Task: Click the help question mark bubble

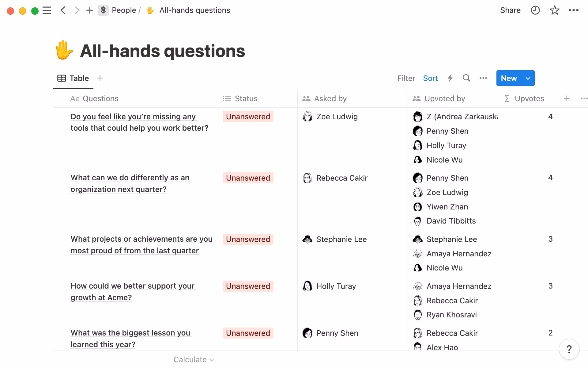Action: [569, 349]
